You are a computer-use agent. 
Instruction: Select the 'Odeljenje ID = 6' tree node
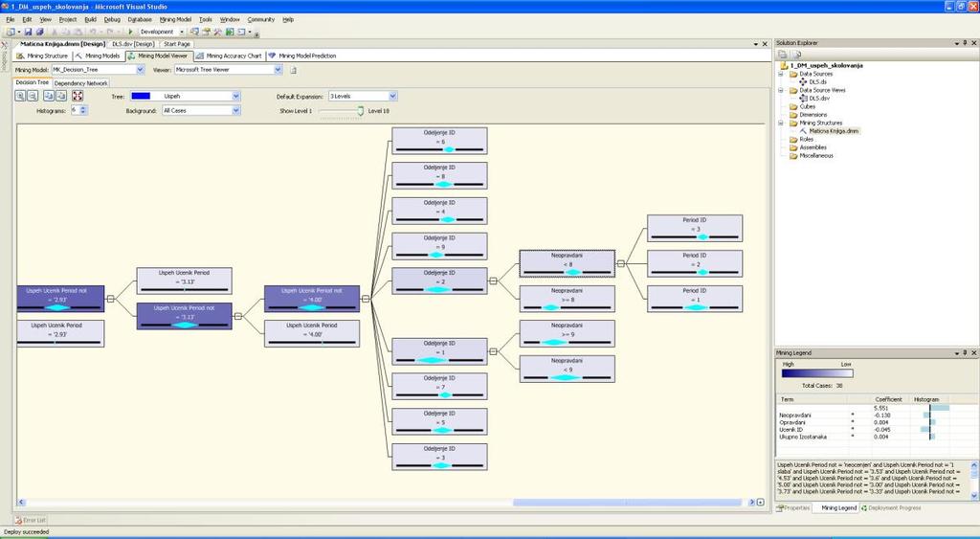(x=439, y=141)
